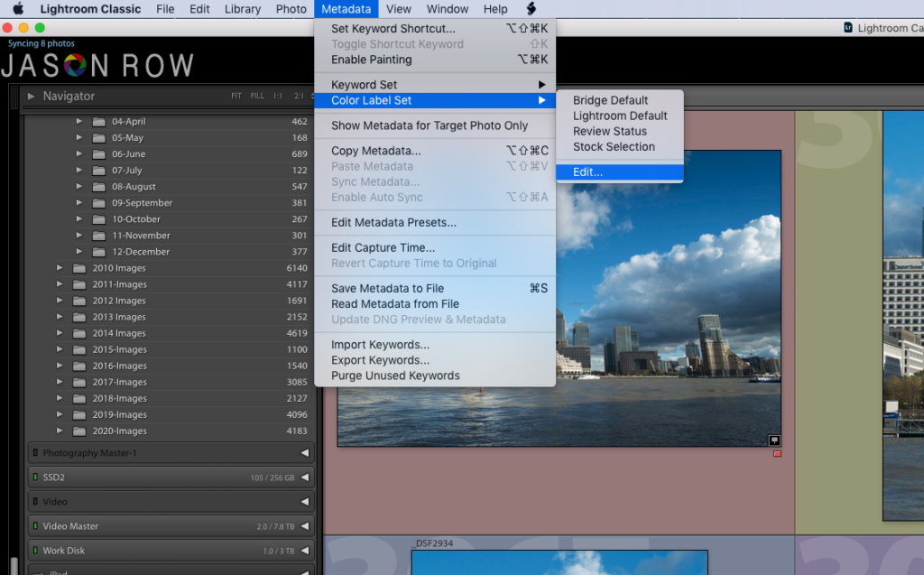Expand the Navigator panel

pos(31,96)
